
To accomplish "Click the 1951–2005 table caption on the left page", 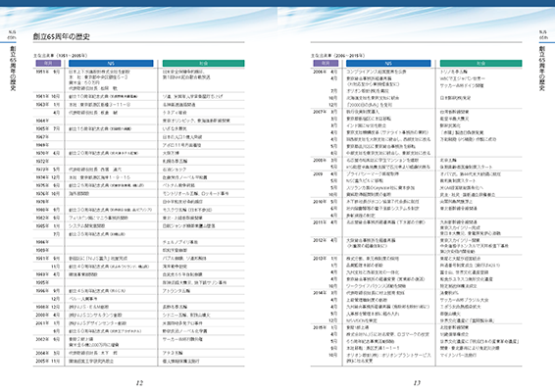I will pyautogui.click(x=60, y=56).
